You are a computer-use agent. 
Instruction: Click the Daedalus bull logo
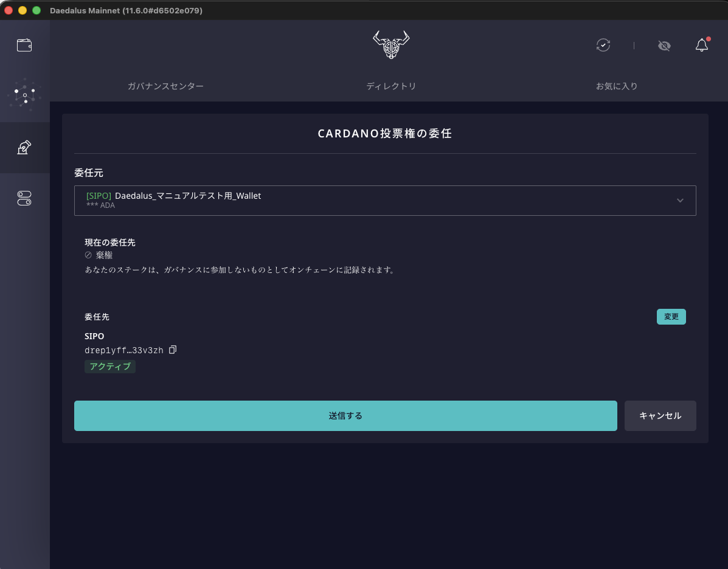point(391,44)
